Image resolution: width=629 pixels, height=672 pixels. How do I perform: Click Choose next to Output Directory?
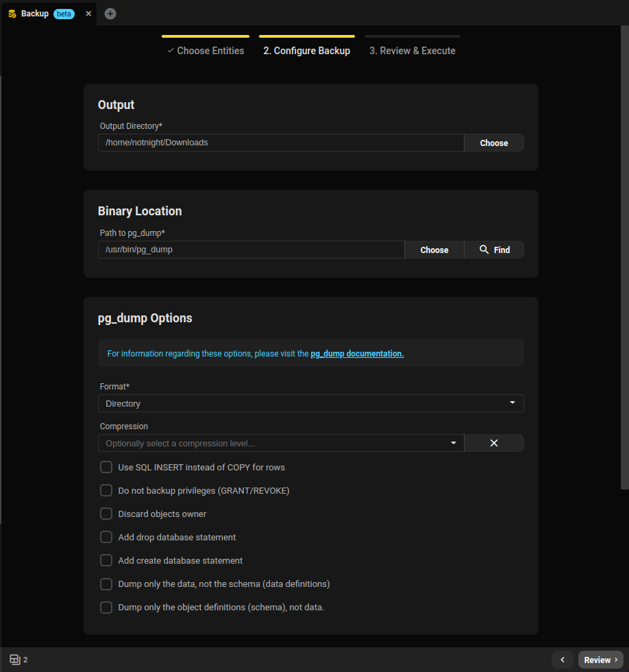(x=493, y=143)
